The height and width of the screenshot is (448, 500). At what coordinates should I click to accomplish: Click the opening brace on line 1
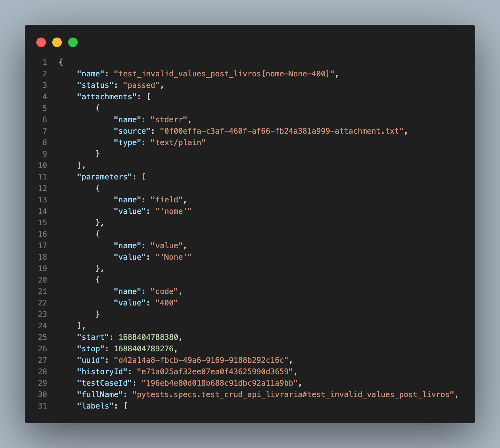click(x=61, y=62)
